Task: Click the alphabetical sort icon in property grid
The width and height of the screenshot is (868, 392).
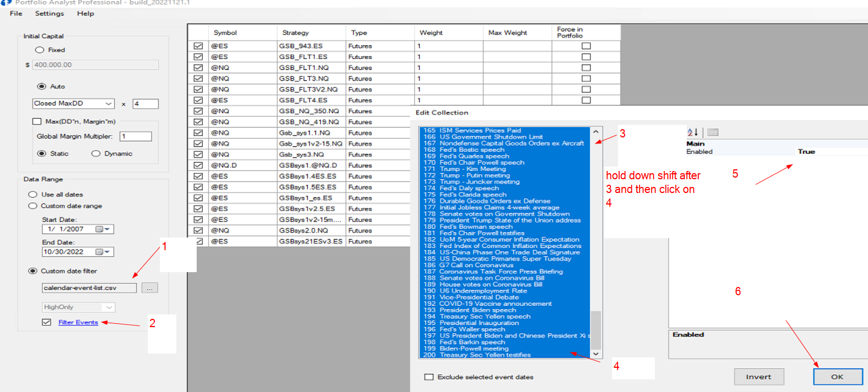Action: click(693, 132)
